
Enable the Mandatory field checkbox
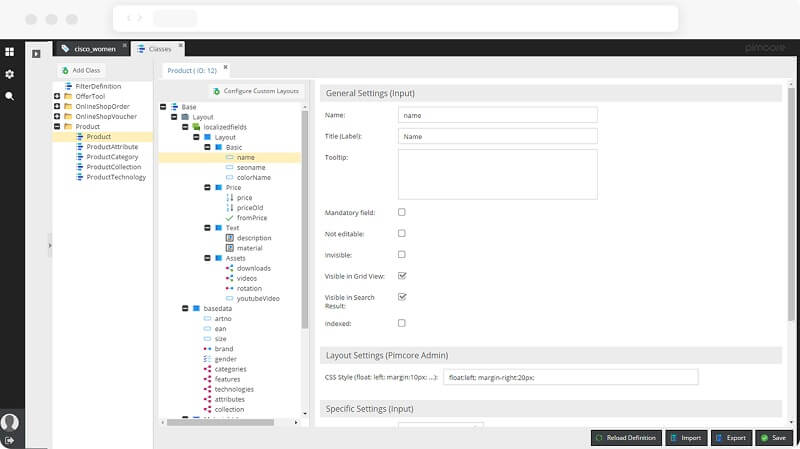tap(402, 212)
